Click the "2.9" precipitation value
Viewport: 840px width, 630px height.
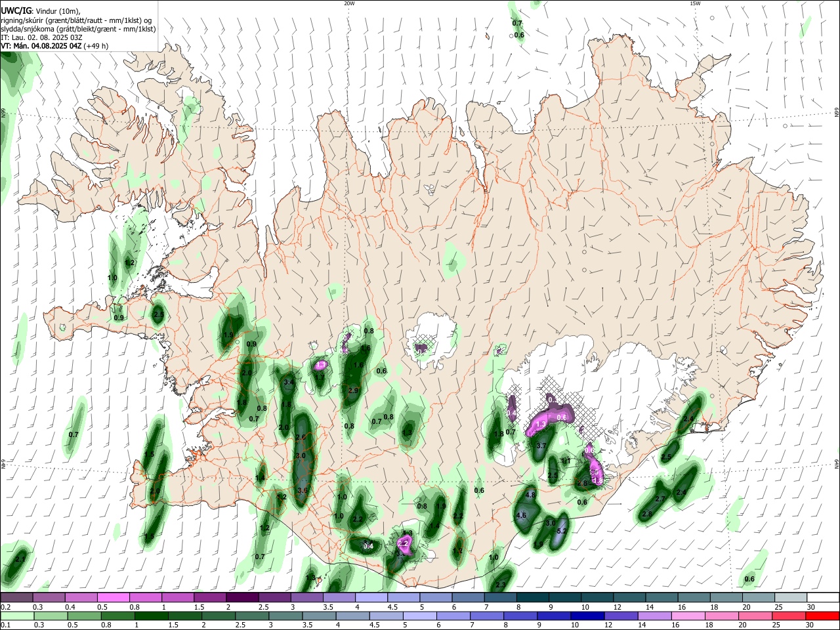[x=353, y=390]
